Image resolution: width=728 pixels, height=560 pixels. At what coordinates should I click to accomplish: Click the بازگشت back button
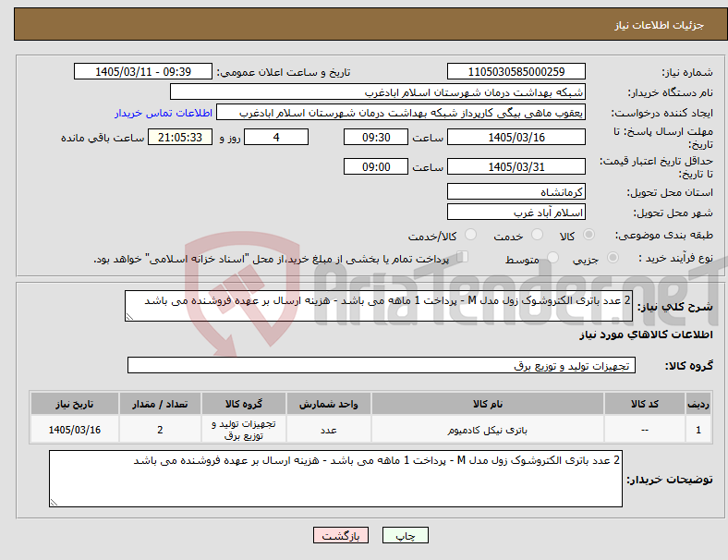(x=341, y=535)
